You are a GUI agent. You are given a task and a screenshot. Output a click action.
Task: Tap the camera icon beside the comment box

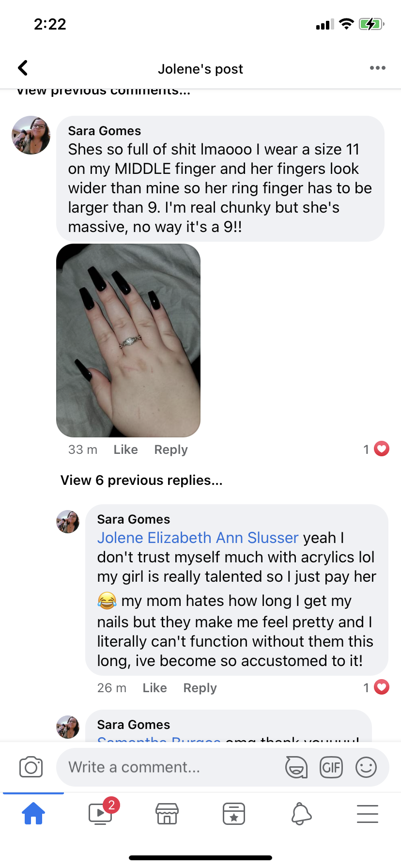point(31,767)
